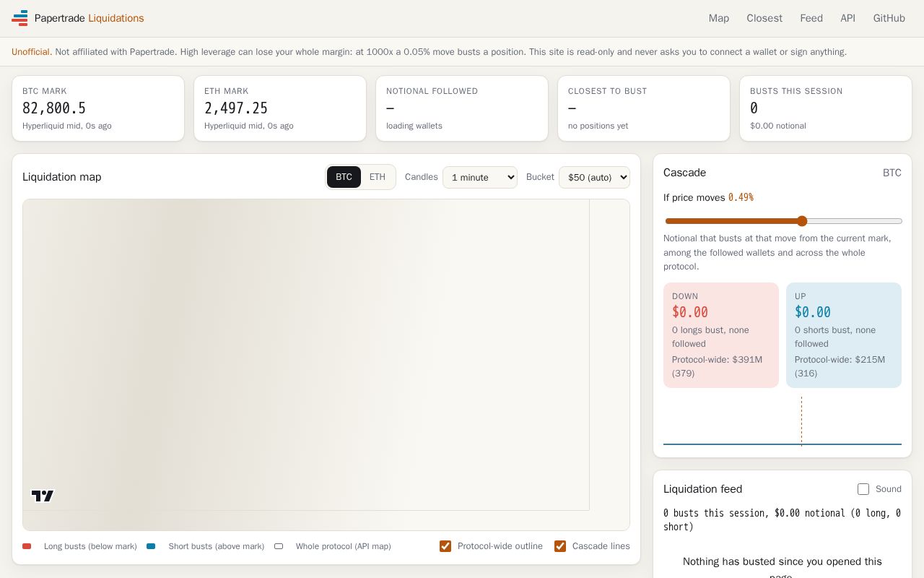The width and height of the screenshot is (924, 578).
Task: Click the price move slider handle
Action: pos(802,221)
